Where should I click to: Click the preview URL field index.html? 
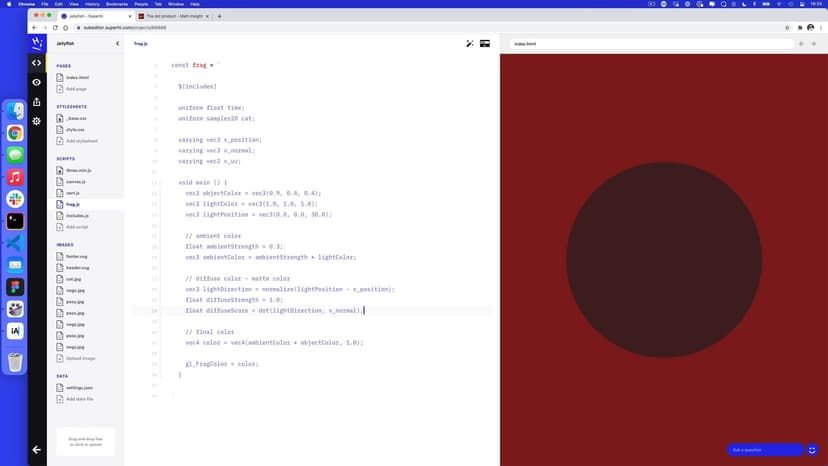click(650, 44)
